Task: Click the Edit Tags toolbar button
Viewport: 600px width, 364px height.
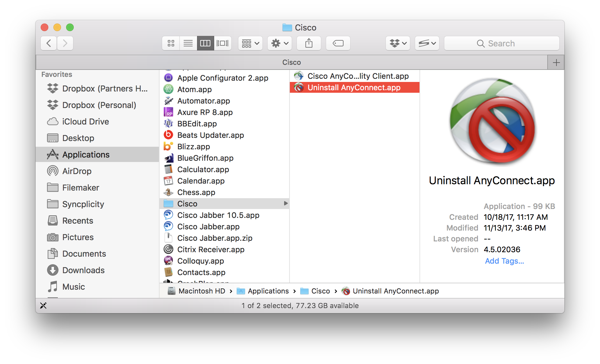Action: (338, 43)
